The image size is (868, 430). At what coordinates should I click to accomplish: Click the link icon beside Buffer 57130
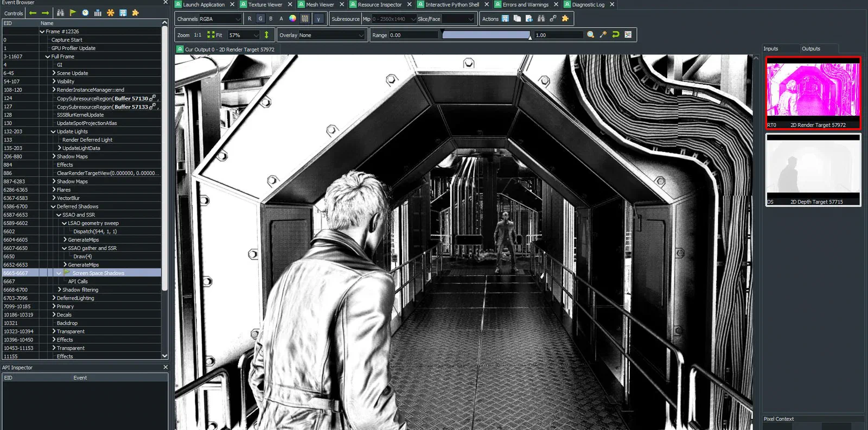click(x=152, y=98)
